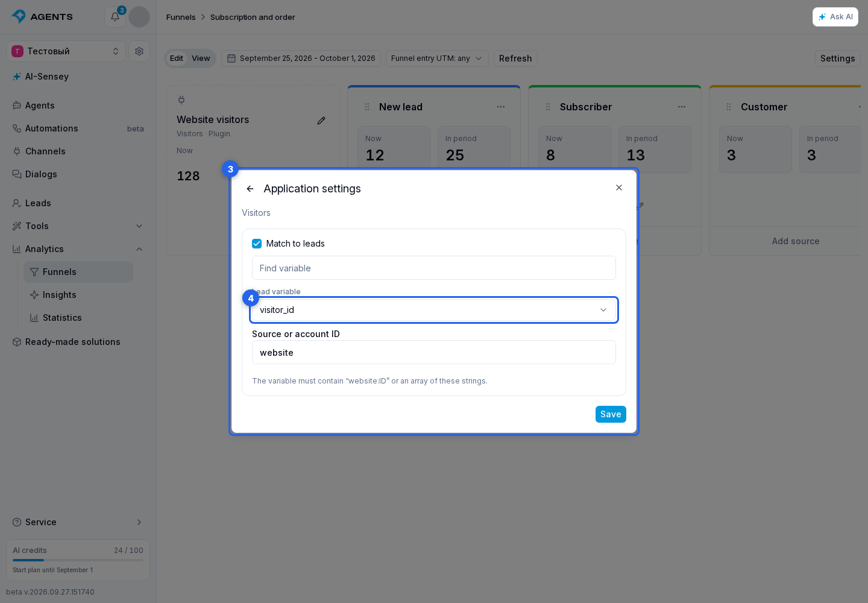Open workspace settings gear icon

click(x=139, y=51)
